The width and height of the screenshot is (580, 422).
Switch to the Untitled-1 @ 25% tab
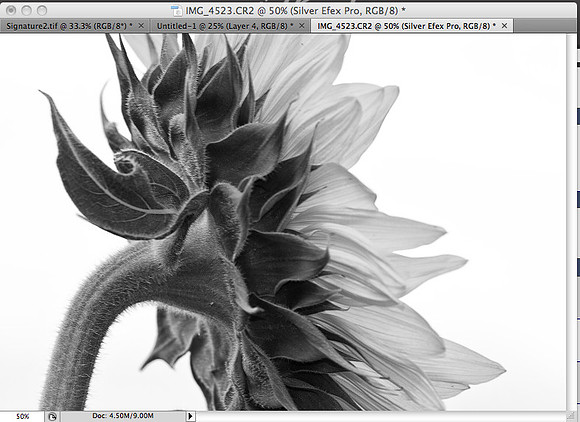pos(225,26)
